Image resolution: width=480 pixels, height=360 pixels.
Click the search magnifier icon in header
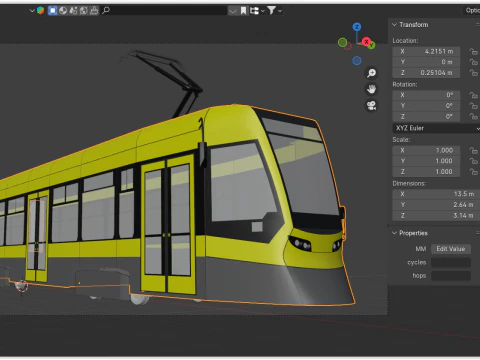[106, 11]
